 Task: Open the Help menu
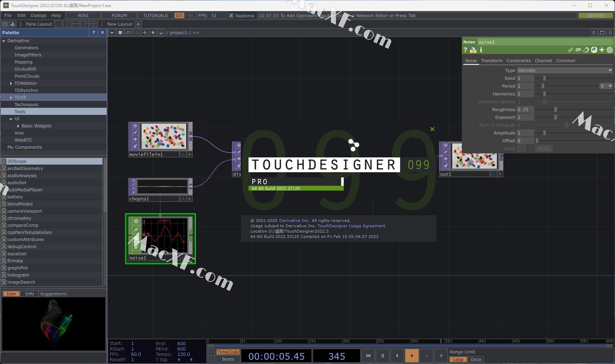coord(56,16)
